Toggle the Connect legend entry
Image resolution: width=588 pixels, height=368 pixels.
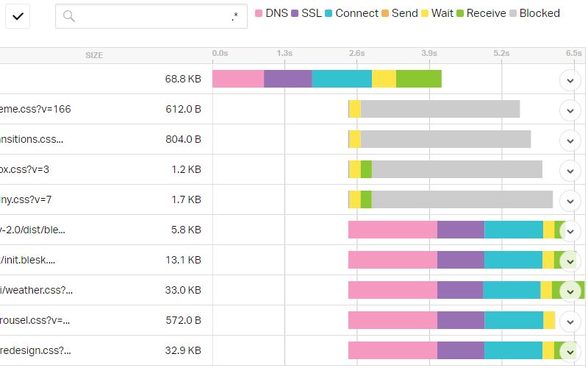(x=351, y=13)
